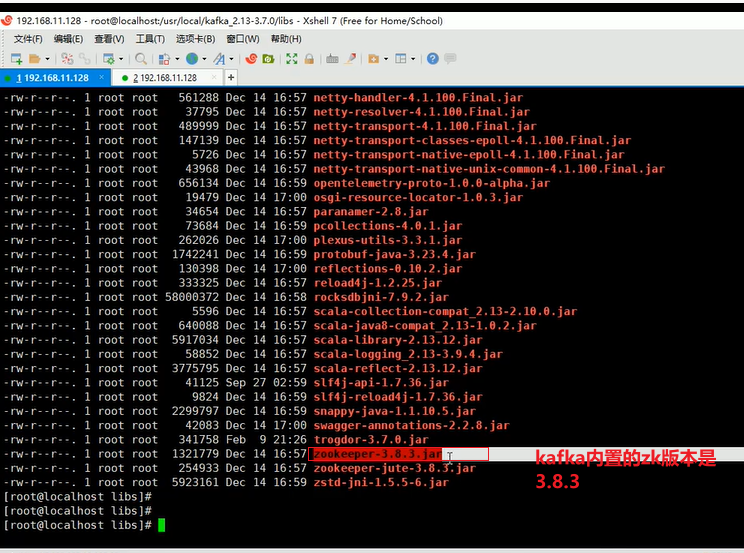
Task: Click the Font toolbar icon
Action: pos(219,59)
